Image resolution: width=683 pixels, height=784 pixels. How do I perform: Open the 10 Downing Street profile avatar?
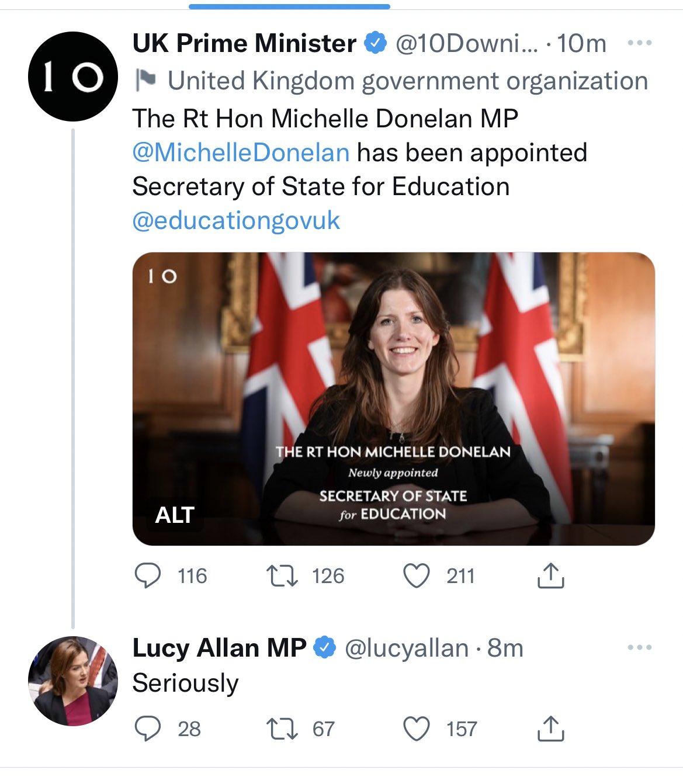coord(73,77)
